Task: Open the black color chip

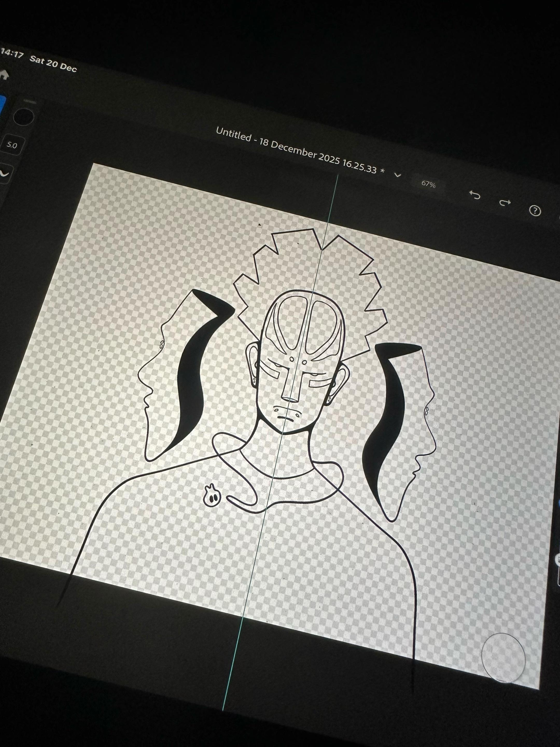Action: click(23, 117)
